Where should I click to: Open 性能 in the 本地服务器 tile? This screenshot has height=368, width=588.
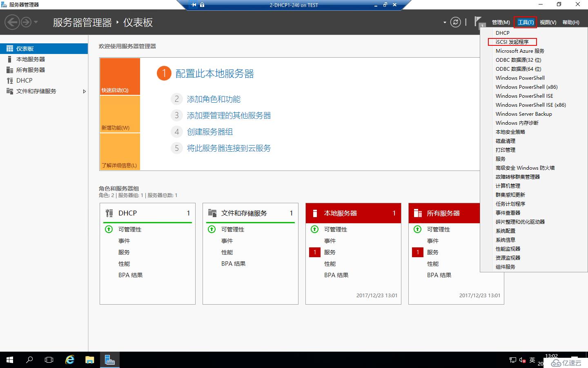[330, 264]
